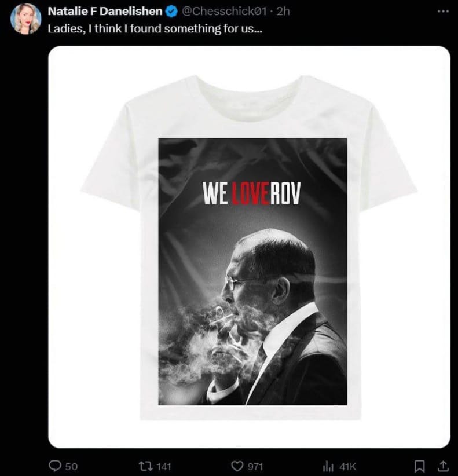Click the retweet arrows icon
Image resolution: width=458 pixels, height=476 pixels.
145,466
